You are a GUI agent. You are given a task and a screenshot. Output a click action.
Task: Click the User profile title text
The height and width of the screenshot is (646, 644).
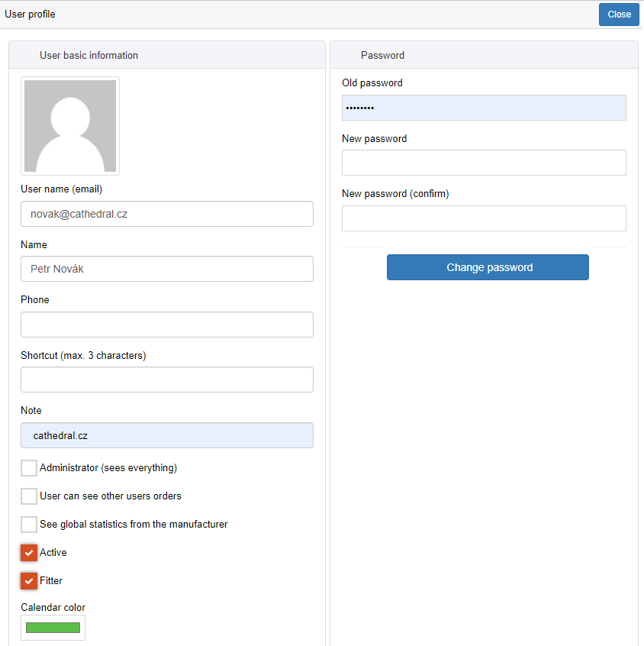point(30,15)
